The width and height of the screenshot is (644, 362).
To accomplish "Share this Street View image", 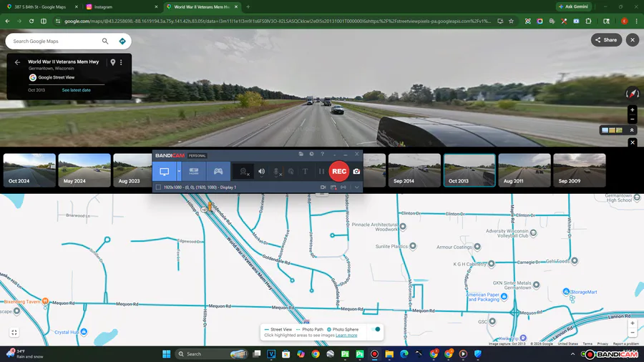I will (x=606, y=40).
